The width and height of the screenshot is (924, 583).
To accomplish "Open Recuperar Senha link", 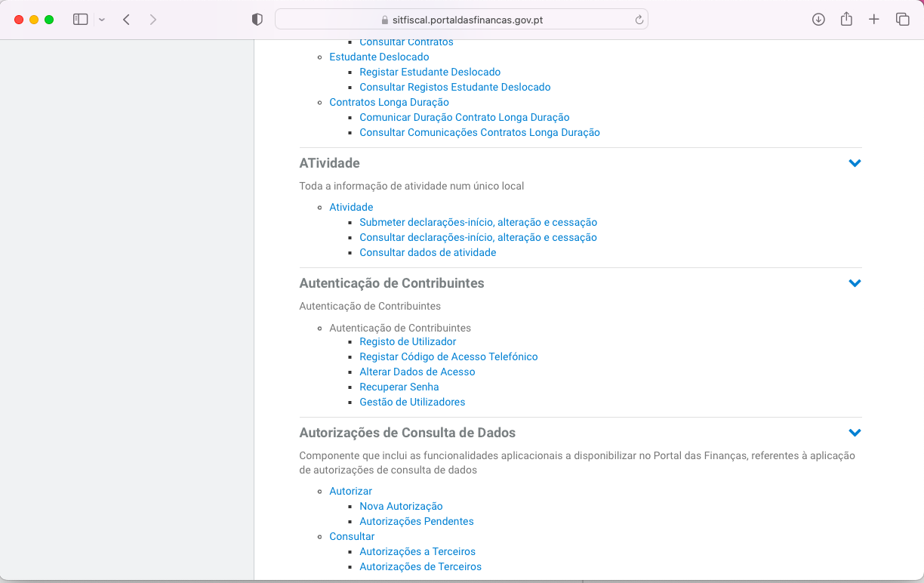I will coord(399,387).
